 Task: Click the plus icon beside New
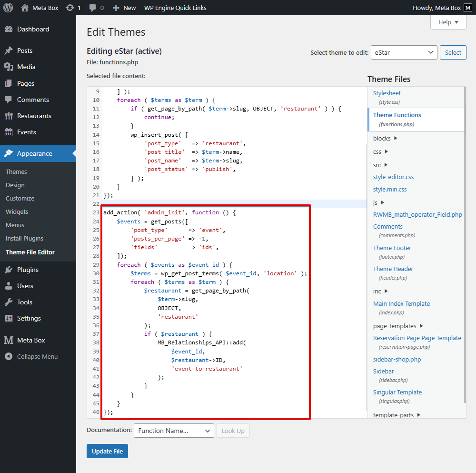(116, 8)
